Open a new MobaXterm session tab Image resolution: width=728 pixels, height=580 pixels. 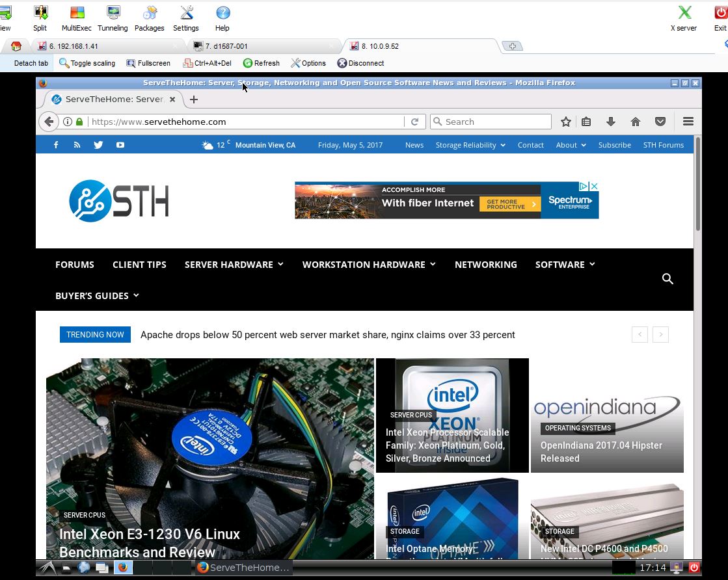click(513, 46)
